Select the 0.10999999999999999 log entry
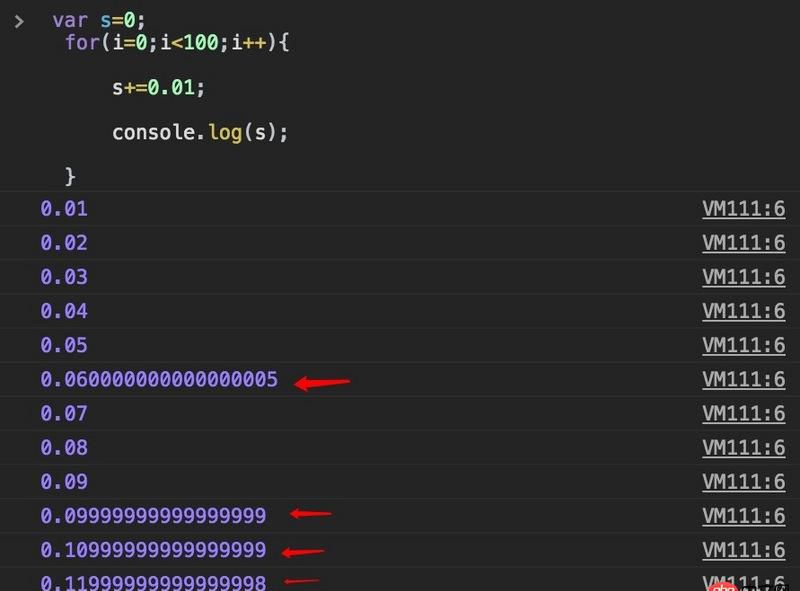800x591 pixels. click(x=155, y=549)
